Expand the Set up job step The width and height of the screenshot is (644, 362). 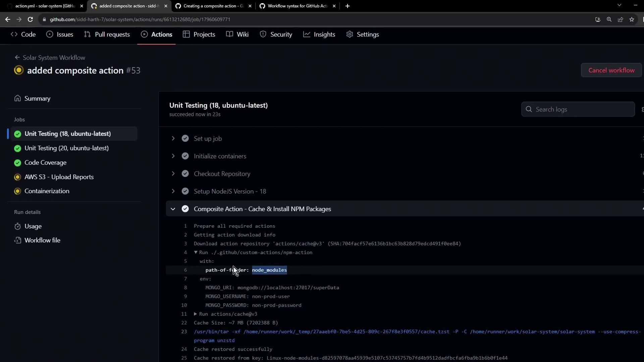pyautogui.click(x=173, y=138)
